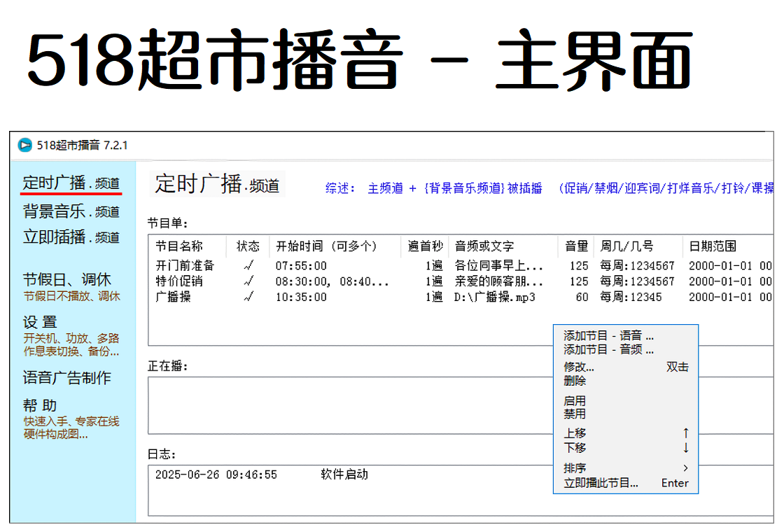Screen dimensions: 784x532
Task: Open 节假日、调休 settings page
Action: (67, 280)
